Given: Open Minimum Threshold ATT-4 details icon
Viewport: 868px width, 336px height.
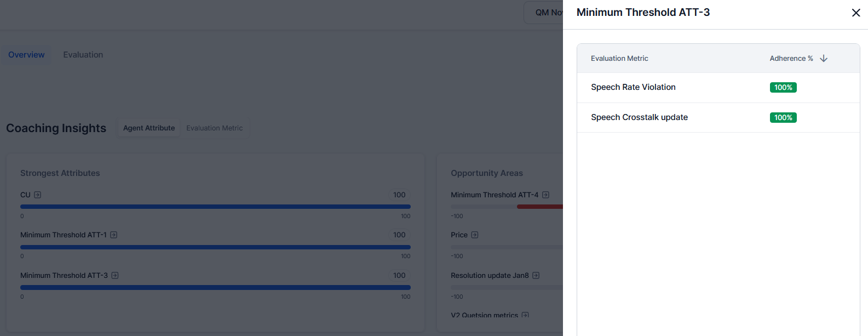Looking at the screenshot, I should click(545, 195).
